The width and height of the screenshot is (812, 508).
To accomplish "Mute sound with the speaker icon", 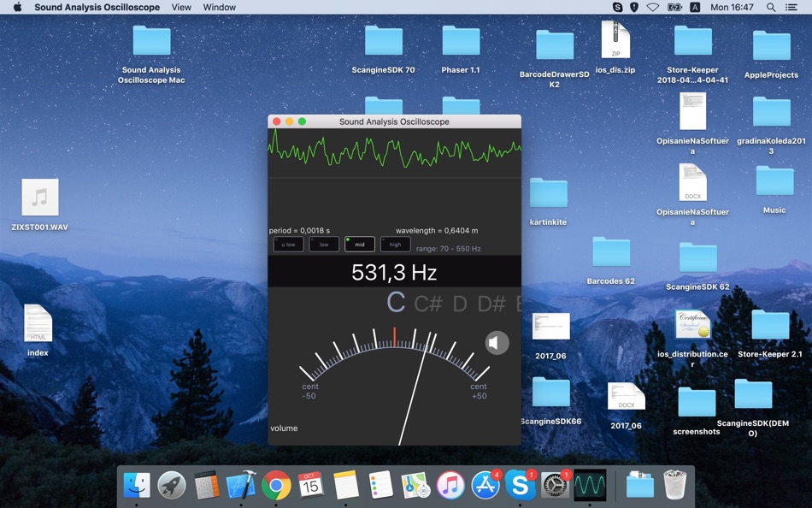I will tap(497, 343).
